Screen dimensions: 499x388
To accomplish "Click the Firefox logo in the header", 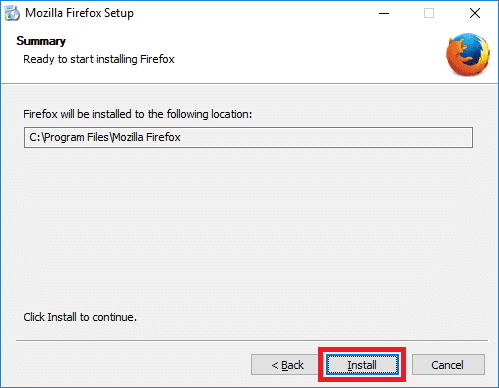I will click(468, 54).
